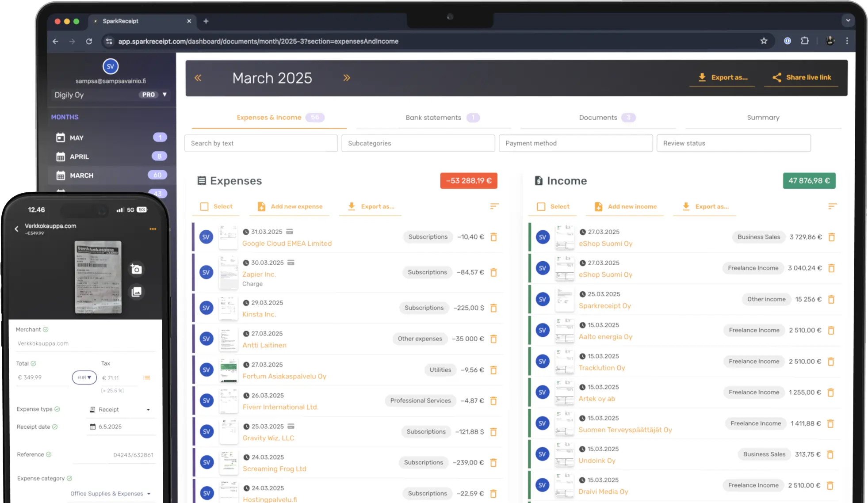Open the browser tab search chevron
Screen dimensions: 868x503
(x=848, y=20)
